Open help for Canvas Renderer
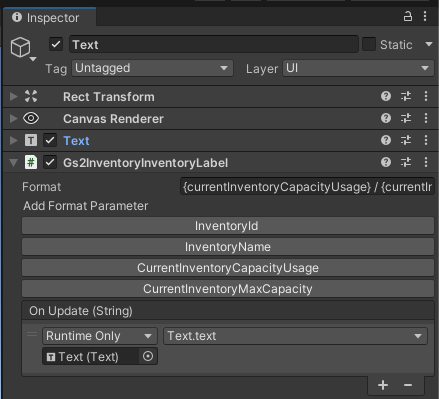Image resolution: width=439 pixels, height=399 pixels. point(386,118)
